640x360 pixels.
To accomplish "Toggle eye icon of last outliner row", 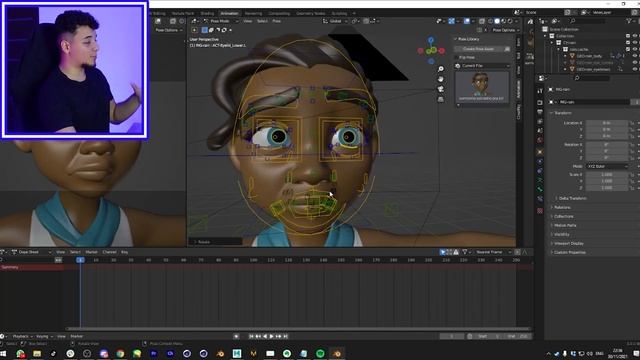I will [x=635, y=69].
